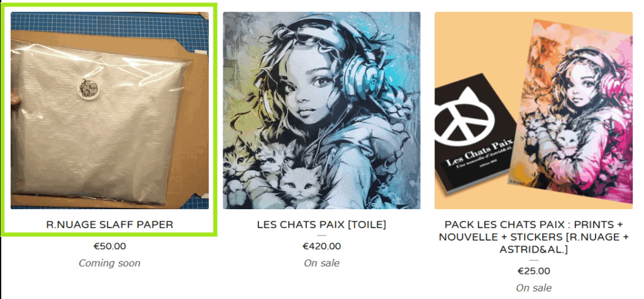This screenshot has height=299, width=644.
Task: Click On sale under the €25.00 price
Action: coord(533,288)
